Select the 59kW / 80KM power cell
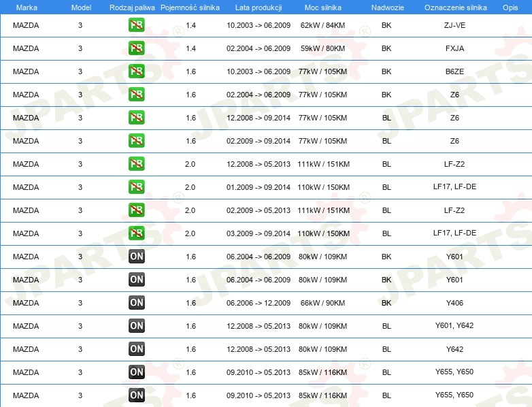 pyautogui.click(x=322, y=48)
